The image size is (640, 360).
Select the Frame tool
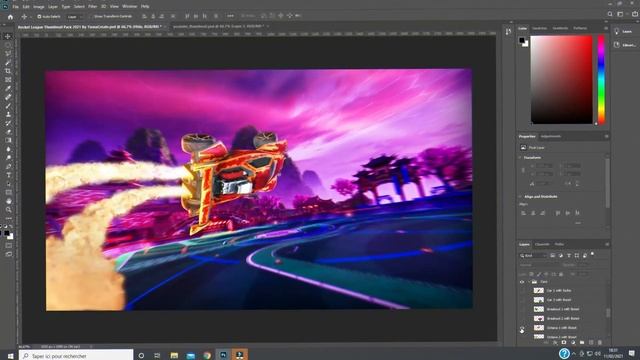point(8,80)
